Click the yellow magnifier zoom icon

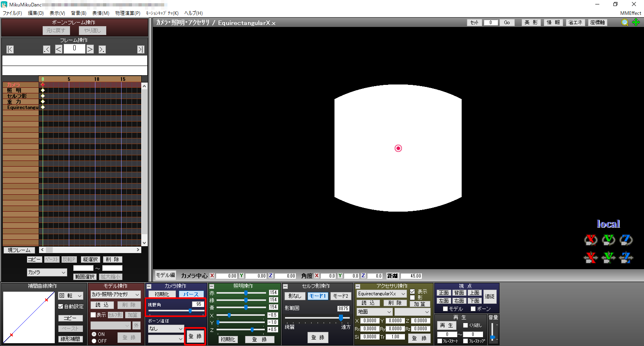tap(625, 23)
